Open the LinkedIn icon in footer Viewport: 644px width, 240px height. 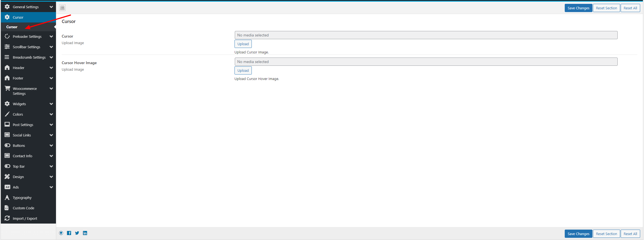point(85,233)
